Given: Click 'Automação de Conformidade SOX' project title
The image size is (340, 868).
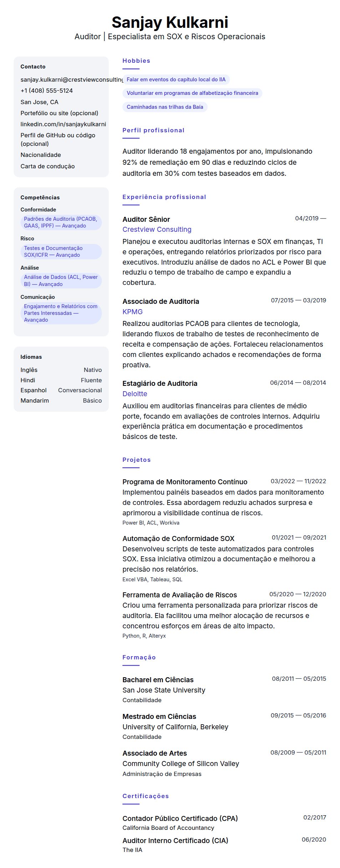Looking at the screenshot, I should coord(178,538).
